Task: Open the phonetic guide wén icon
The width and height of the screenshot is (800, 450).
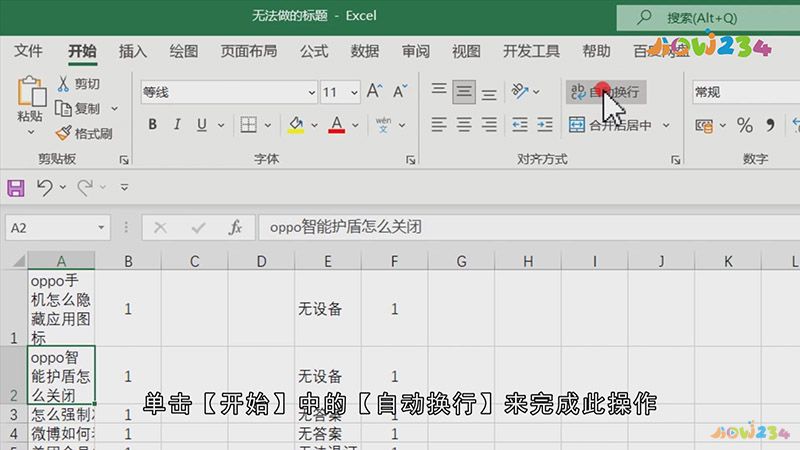Action: 383,124
